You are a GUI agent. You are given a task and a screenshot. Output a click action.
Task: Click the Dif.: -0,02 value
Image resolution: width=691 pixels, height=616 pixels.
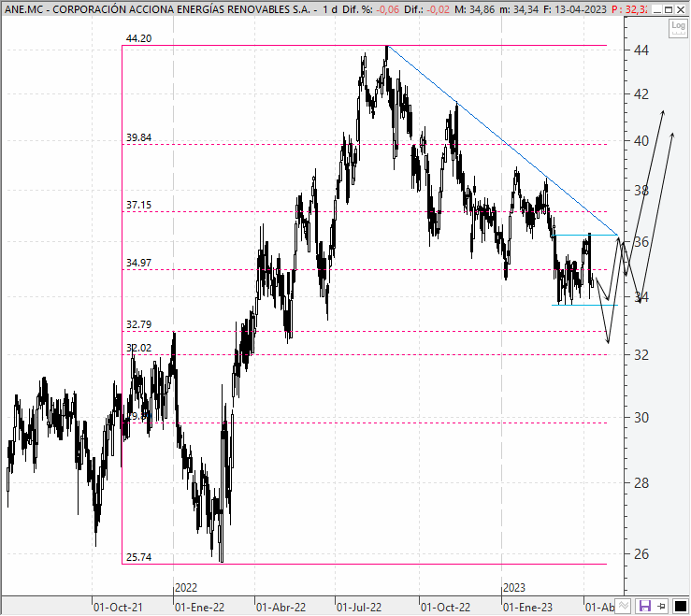pyautogui.click(x=439, y=9)
